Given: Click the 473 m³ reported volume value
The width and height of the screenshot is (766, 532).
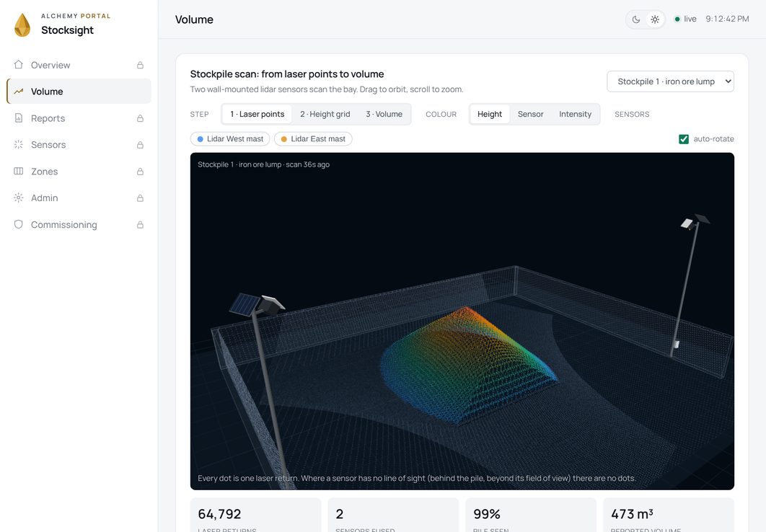Looking at the screenshot, I should (632, 514).
